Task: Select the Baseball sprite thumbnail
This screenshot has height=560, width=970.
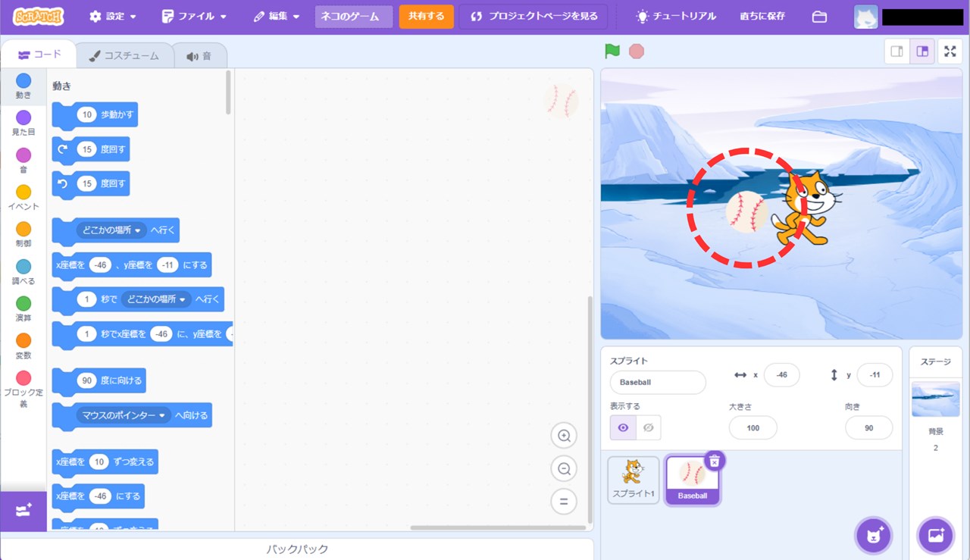Action: [x=693, y=480]
